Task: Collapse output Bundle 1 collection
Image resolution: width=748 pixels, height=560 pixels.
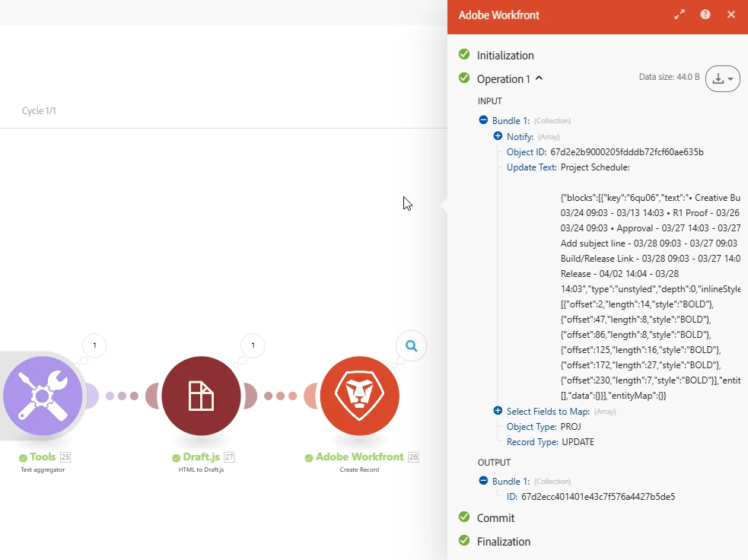Action: pyautogui.click(x=483, y=480)
